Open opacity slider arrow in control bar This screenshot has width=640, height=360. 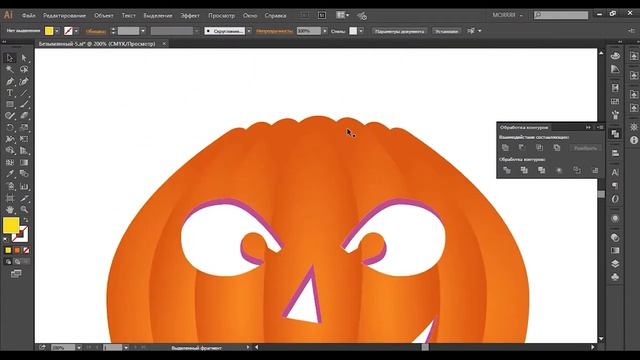pos(325,31)
